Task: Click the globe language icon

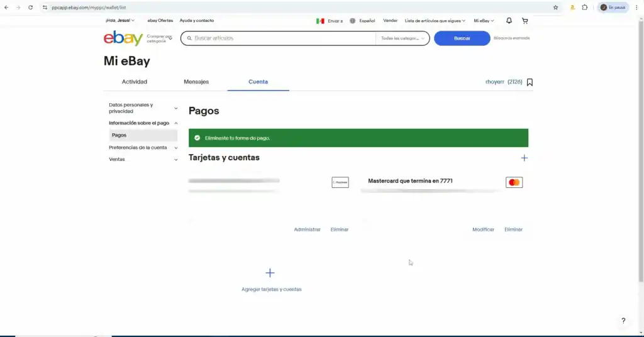Action: [x=352, y=21]
